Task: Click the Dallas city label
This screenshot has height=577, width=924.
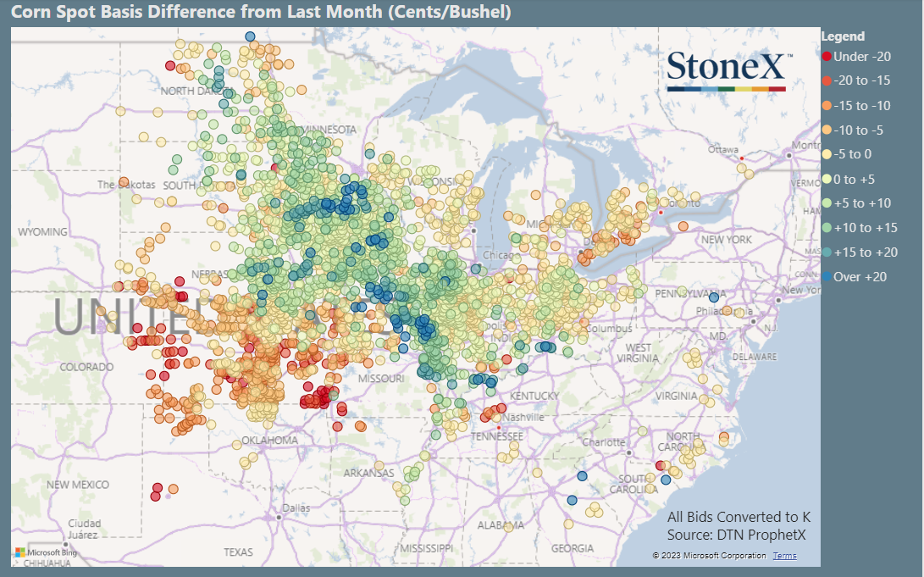Action: pos(296,508)
